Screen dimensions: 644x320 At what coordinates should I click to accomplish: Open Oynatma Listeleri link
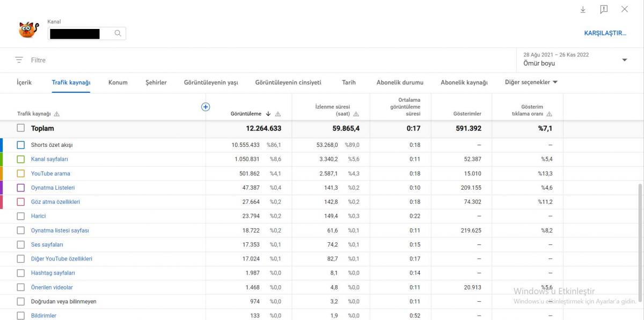(53, 188)
